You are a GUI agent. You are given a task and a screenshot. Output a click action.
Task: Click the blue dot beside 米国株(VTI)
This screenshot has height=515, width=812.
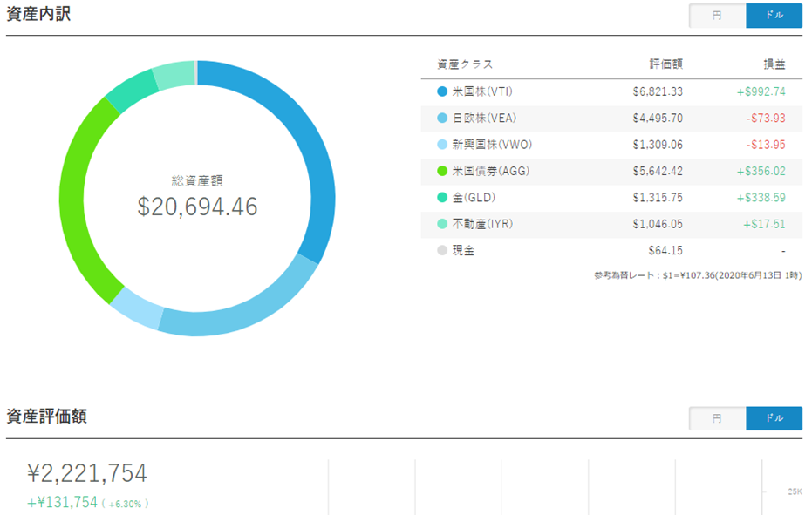442,91
